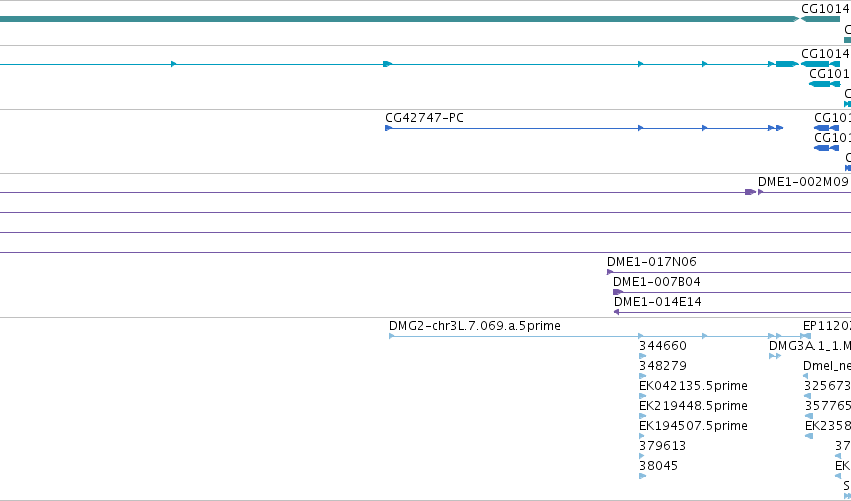The height and width of the screenshot is (501, 851).
Task: Click the DME1-007B04 label
Action: pyautogui.click(x=657, y=282)
